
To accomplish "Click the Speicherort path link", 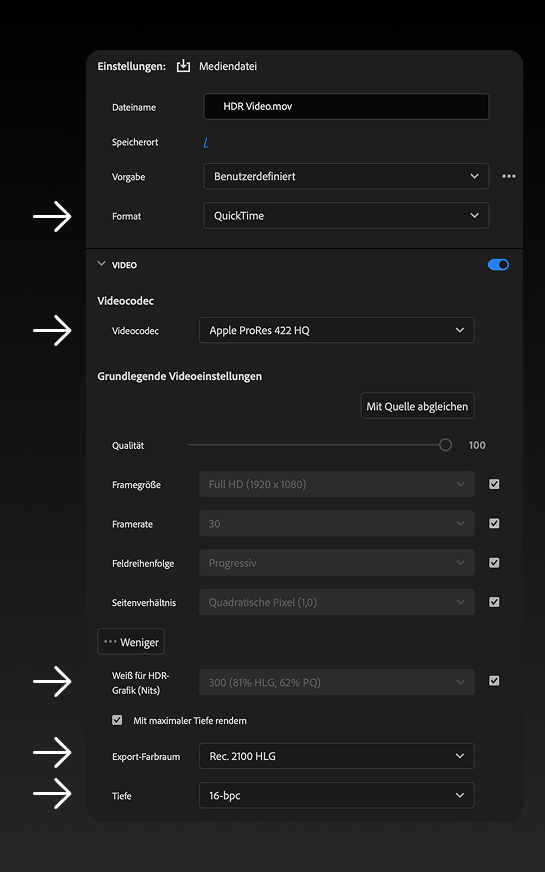I will 206,142.
